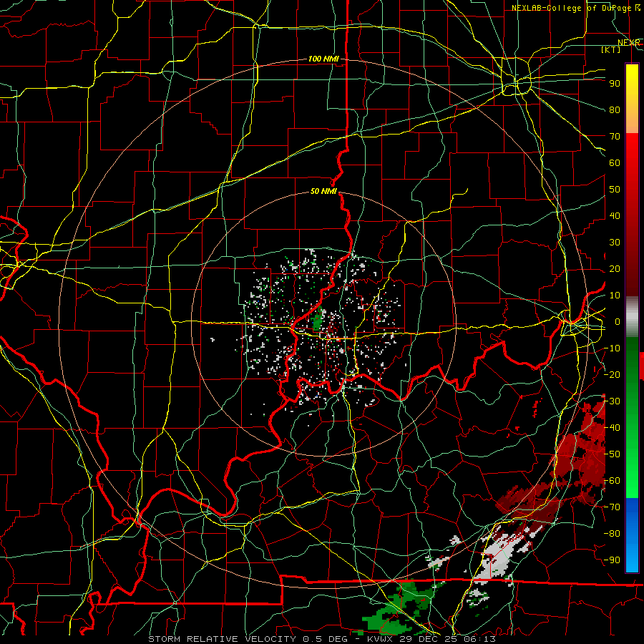Click the 10 value on the velocity scale
644x644 pixels.
point(615,296)
